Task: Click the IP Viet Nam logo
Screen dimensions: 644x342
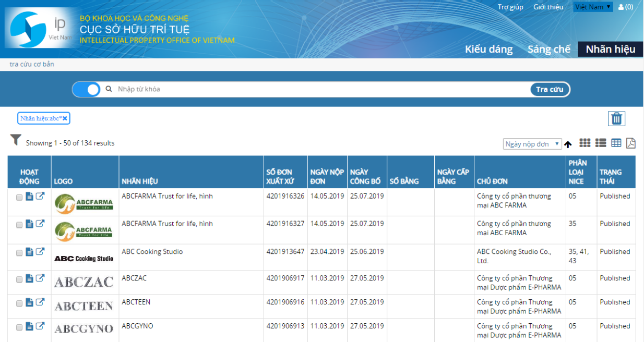Action: pos(40,29)
